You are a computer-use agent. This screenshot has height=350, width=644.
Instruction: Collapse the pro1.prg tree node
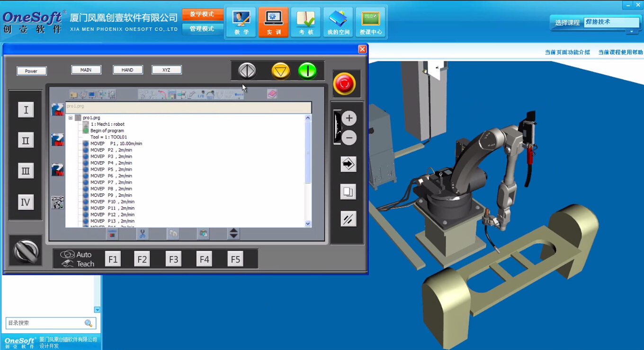click(71, 118)
